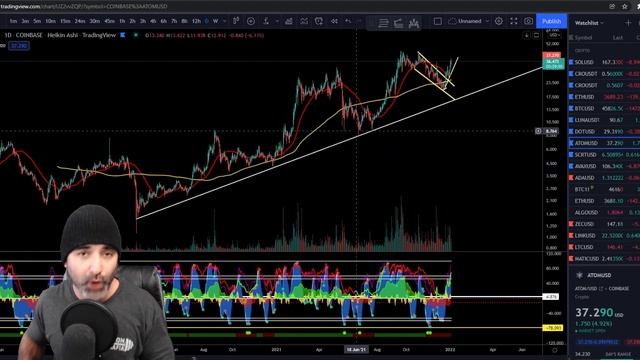Select the 1m timeframe
The image size is (640, 360).
coord(13,21)
